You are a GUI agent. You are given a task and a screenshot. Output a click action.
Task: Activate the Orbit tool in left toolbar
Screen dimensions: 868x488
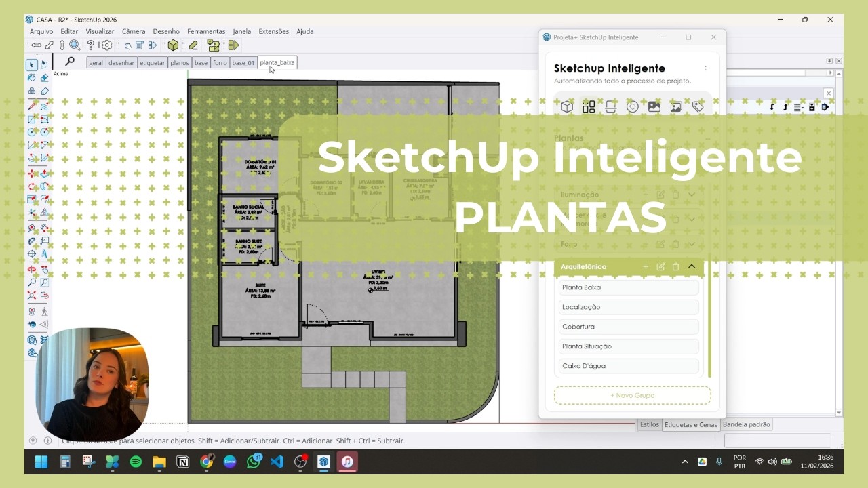click(x=32, y=268)
